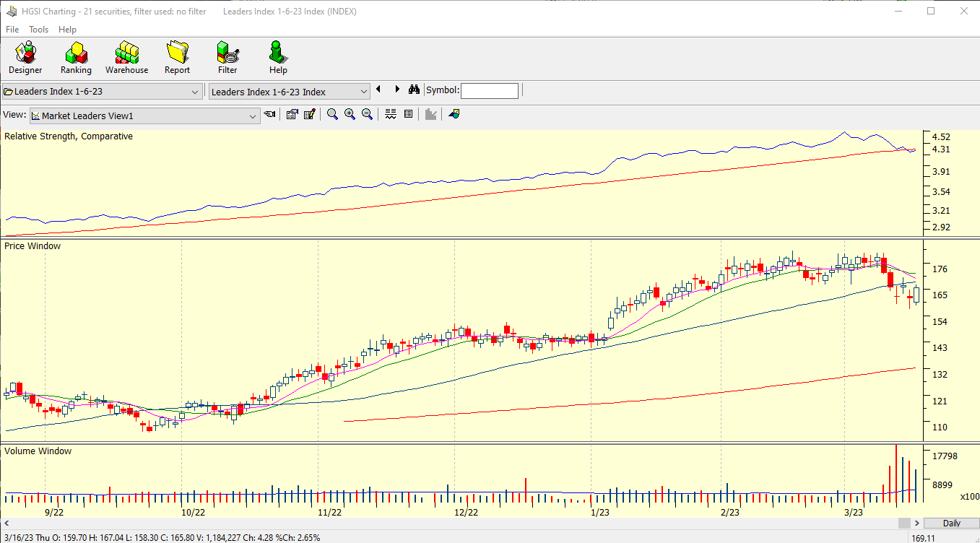This screenshot has width=980, height=543.
Task: Click the binoculars find icon
Action: pos(414,90)
